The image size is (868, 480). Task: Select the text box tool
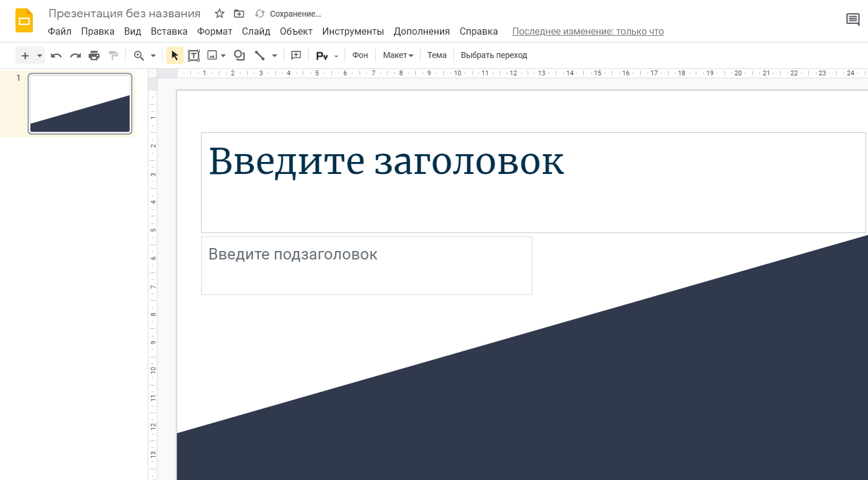pos(194,56)
